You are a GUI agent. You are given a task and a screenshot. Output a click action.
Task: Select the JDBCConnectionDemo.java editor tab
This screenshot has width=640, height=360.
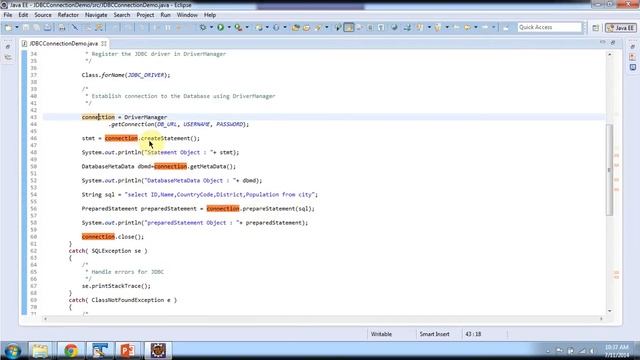pyautogui.click(x=64, y=43)
